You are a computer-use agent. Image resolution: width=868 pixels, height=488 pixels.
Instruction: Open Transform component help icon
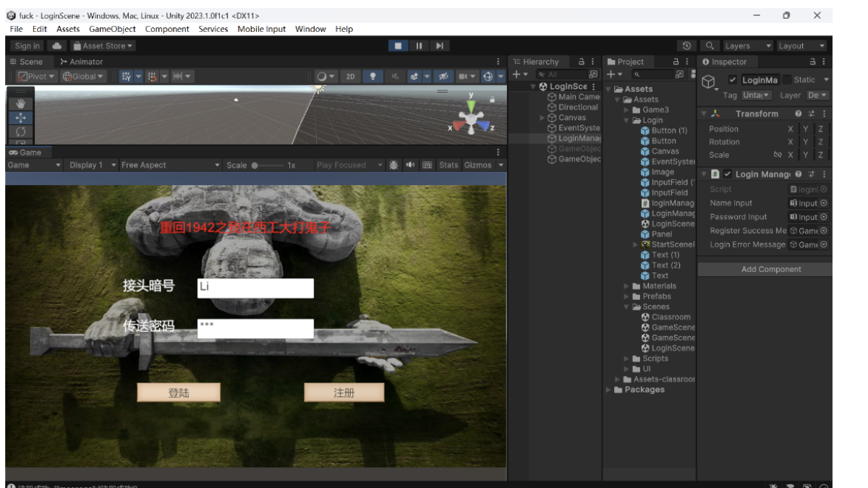[799, 114]
